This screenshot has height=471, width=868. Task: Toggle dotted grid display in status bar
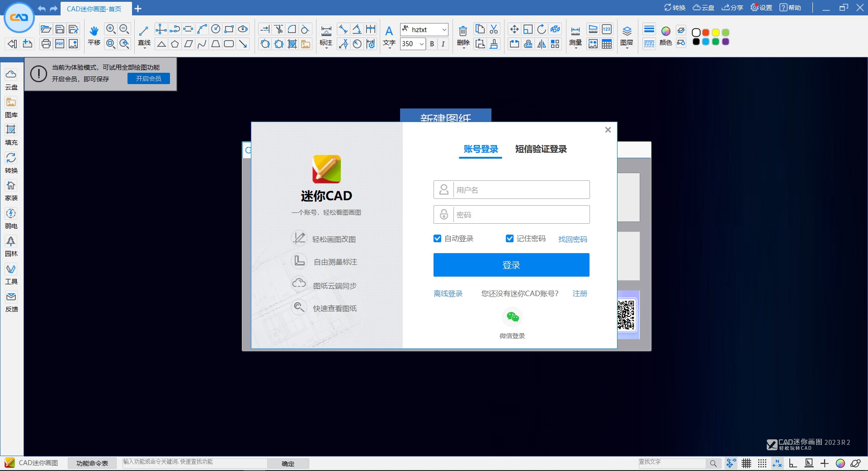762,463
